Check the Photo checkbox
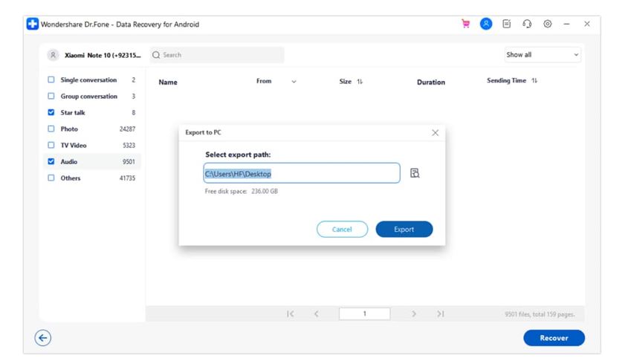The height and width of the screenshot is (364, 628). point(51,129)
